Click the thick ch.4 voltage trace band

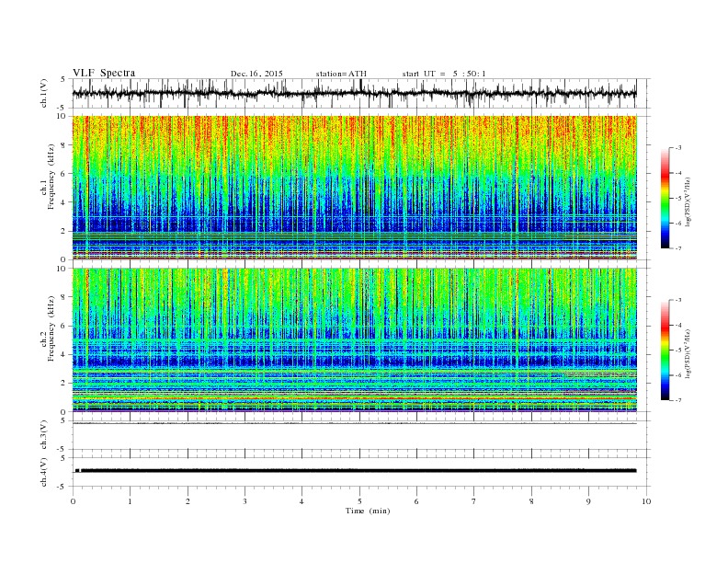point(356,471)
